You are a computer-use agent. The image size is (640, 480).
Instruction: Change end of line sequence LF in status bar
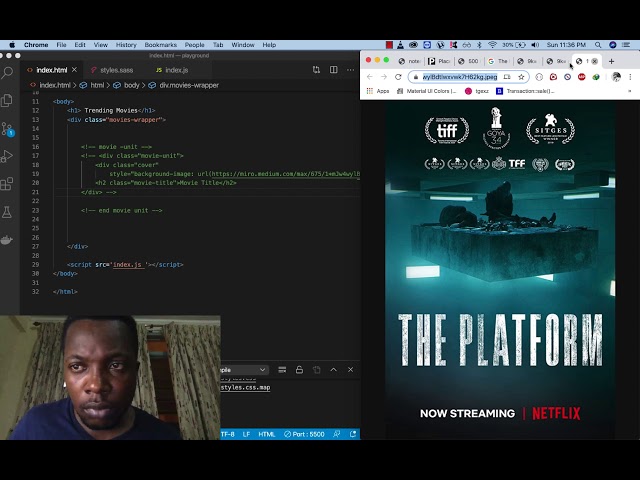pos(246,434)
